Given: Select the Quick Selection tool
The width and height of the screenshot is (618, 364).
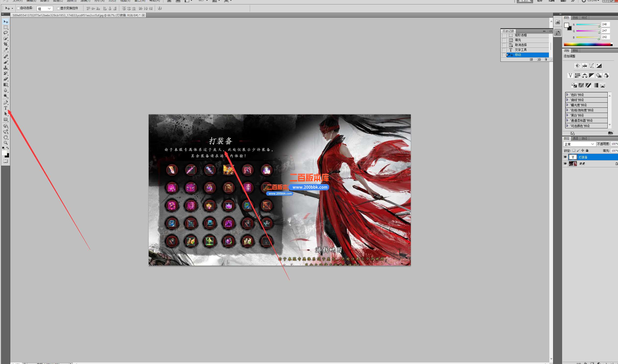Looking at the screenshot, I should point(6,38).
